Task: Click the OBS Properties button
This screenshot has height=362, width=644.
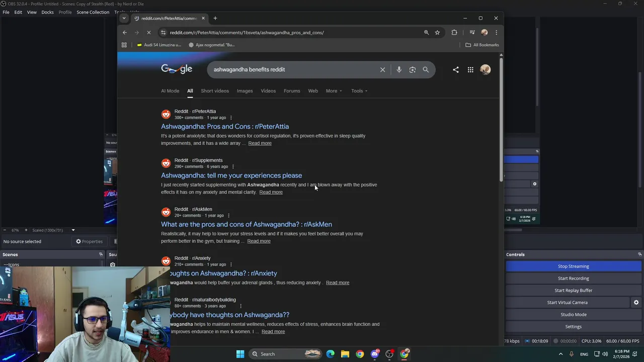Action: click(89, 241)
